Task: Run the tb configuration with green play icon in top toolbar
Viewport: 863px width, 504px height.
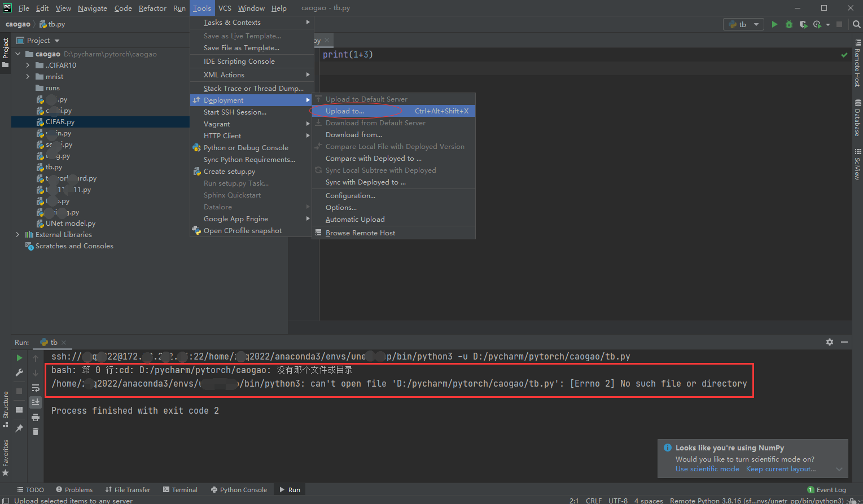Action: pyautogui.click(x=774, y=24)
